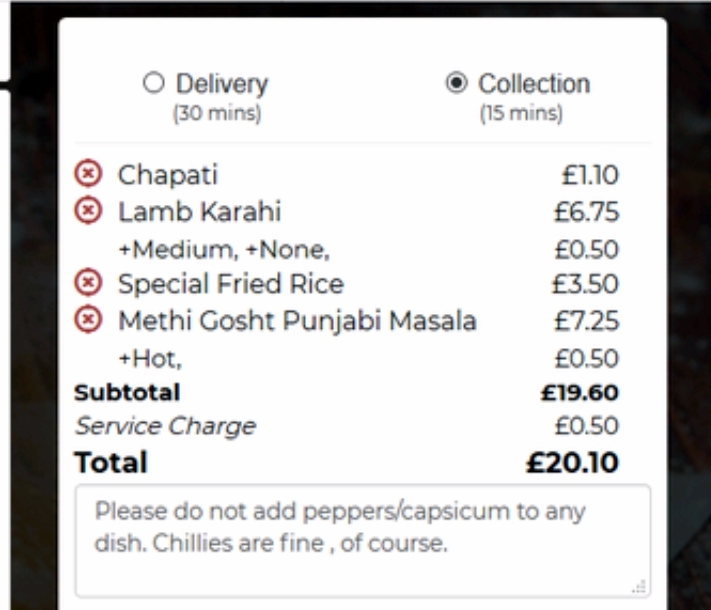Remove Chapati from the order
Viewport: 711px width, 610px height.
tap(89, 176)
